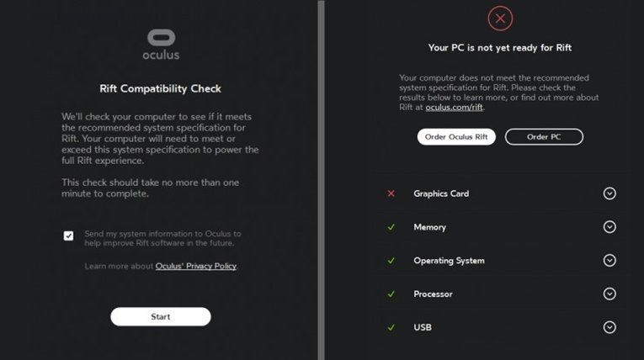This screenshot has width=644, height=360.
Task: Select the Graphics Card row label
Action: tap(441, 193)
